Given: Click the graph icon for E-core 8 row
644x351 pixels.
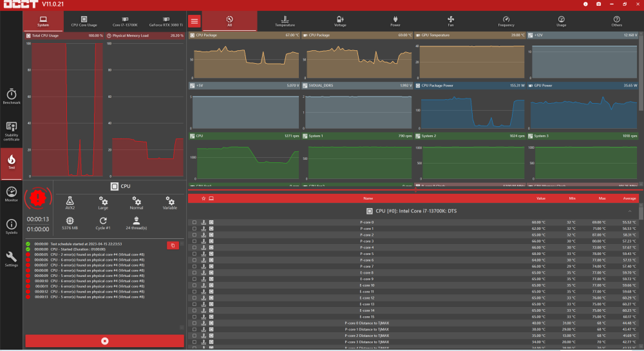Looking at the screenshot, I should tap(204, 272).
